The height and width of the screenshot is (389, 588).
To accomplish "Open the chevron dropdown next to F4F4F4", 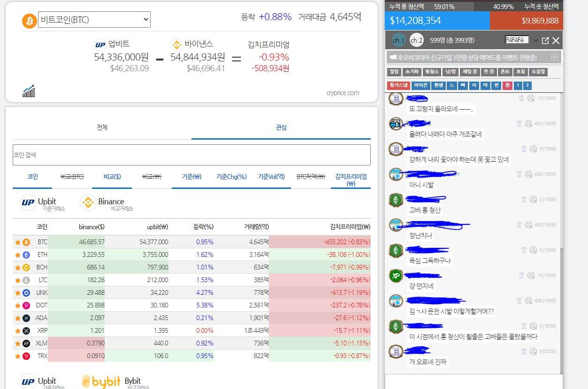I will click(x=535, y=41).
